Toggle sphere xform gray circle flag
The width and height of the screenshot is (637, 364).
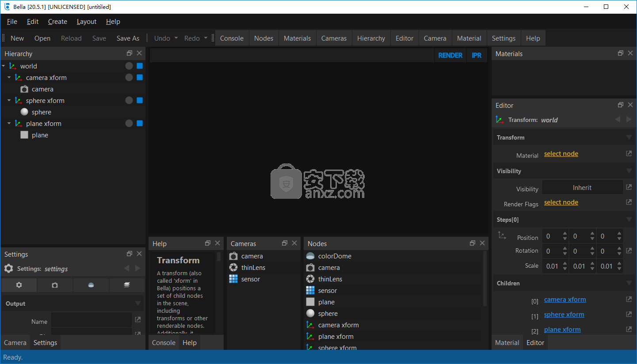pyautogui.click(x=129, y=100)
